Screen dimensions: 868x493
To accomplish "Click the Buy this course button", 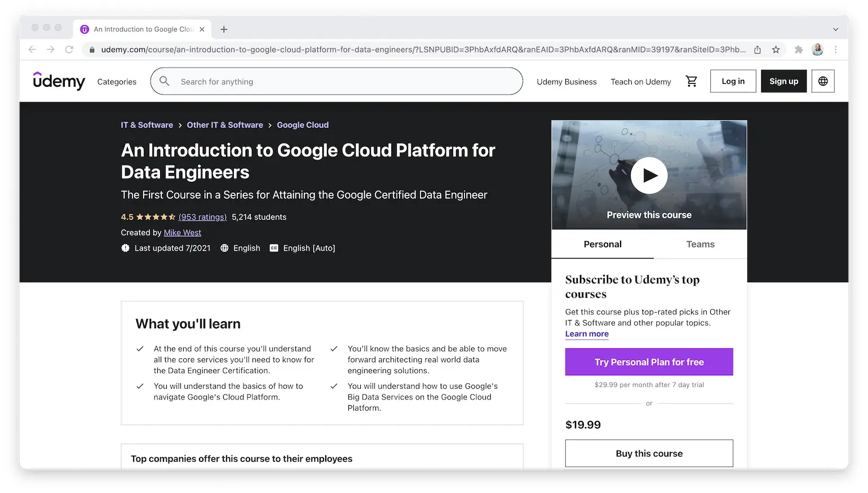I will click(649, 453).
